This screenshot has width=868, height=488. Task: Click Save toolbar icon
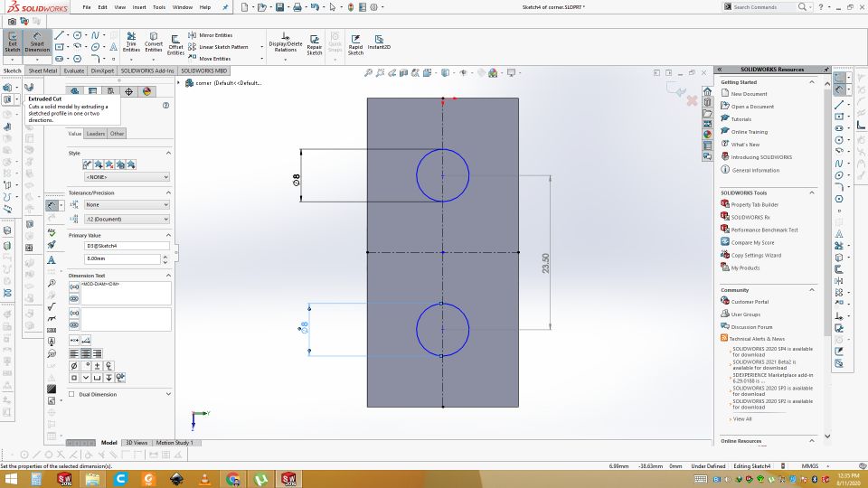pyautogui.click(x=279, y=7)
